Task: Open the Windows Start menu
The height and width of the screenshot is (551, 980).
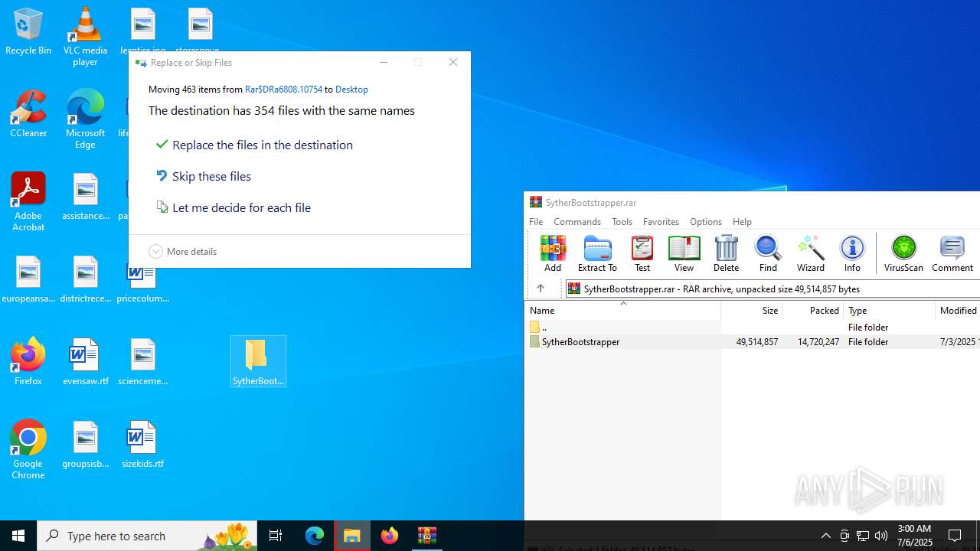Action: pos(18,536)
